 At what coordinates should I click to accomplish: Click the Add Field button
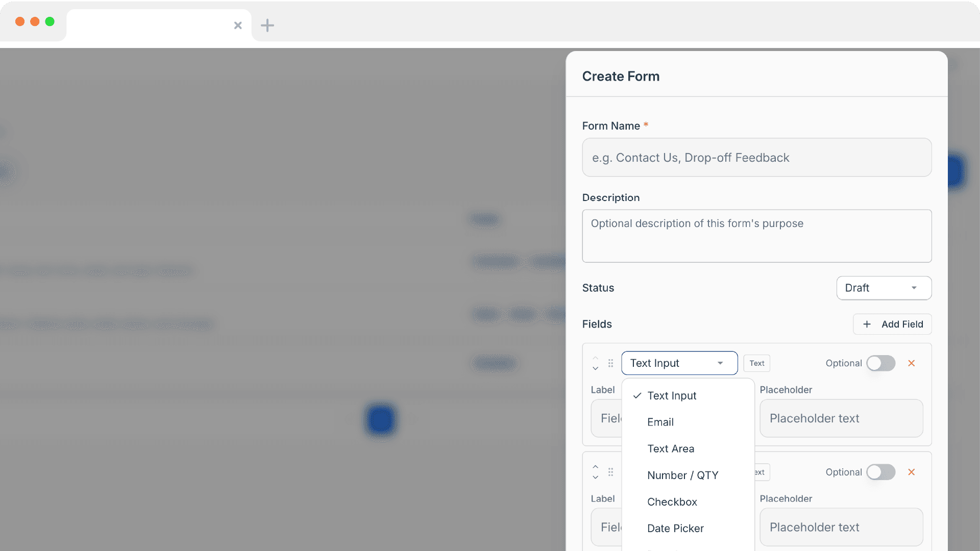pos(892,324)
